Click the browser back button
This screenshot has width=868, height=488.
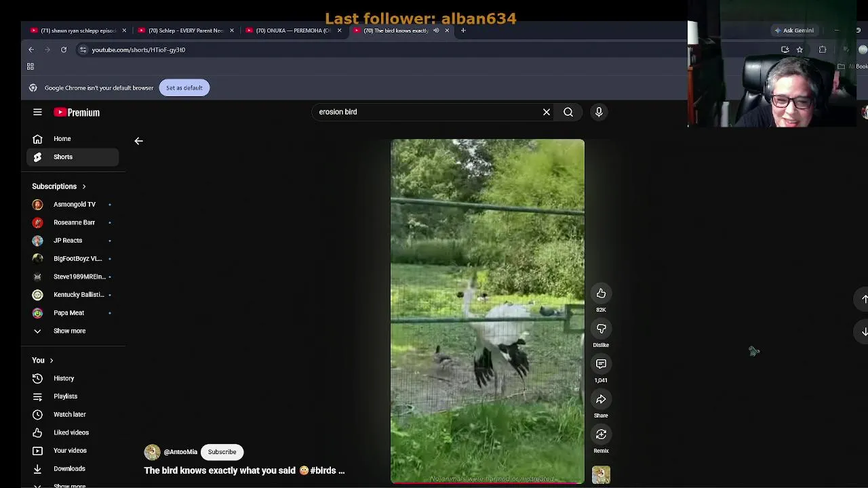pyautogui.click(x=31, y=49)
